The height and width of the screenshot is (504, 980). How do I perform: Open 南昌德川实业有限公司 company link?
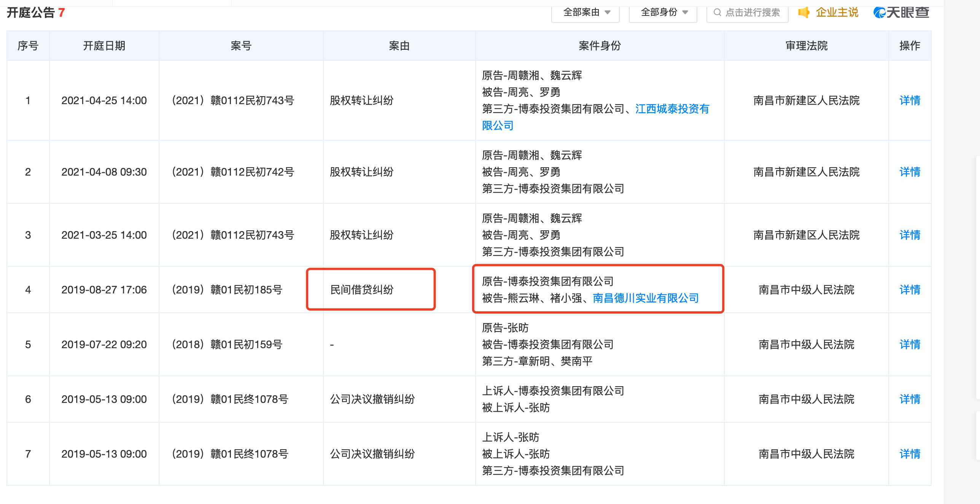click(x=646, y=298)
